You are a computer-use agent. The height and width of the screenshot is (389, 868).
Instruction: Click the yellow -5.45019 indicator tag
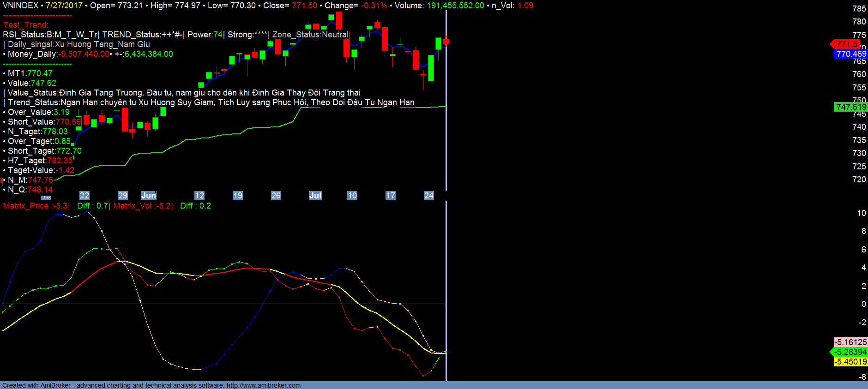click(x=850, y=362)
